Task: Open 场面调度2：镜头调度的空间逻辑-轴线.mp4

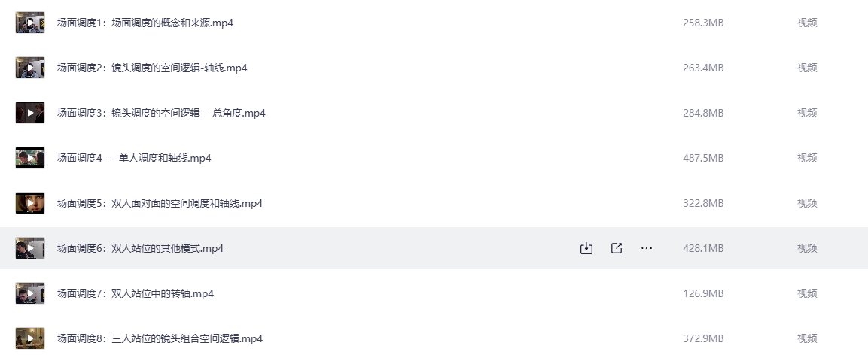Action: (x=152, y=68)
